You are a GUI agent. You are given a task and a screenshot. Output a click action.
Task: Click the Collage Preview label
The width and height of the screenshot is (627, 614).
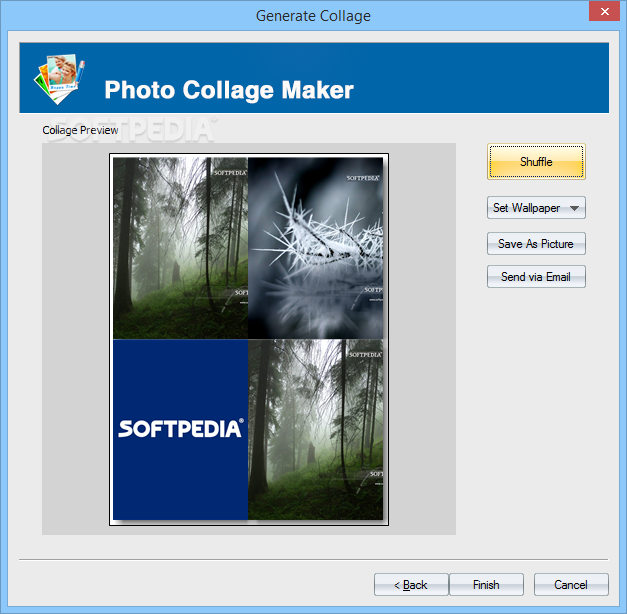pos(80,130)
